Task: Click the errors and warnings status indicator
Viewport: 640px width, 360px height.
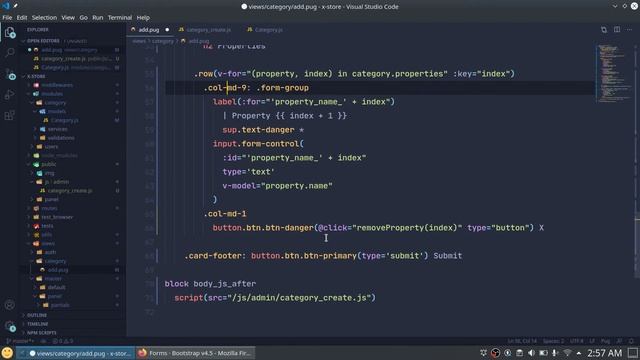Action: 62,341
